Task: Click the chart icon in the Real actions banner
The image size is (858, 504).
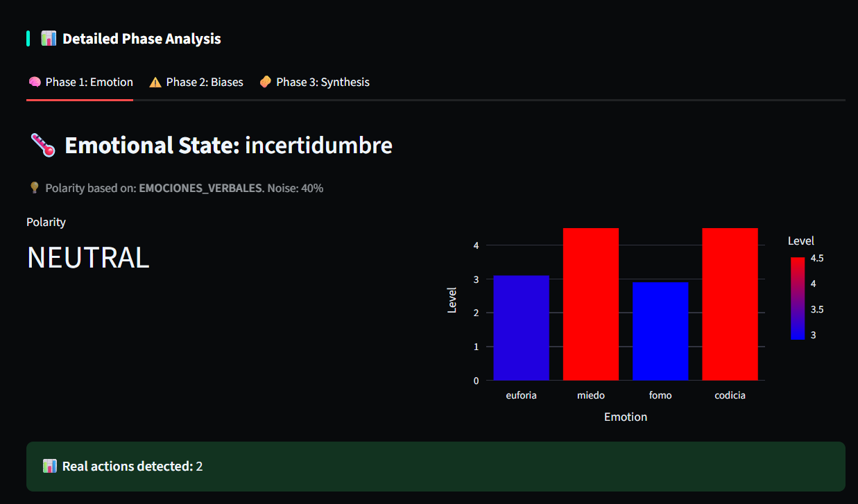Action: point(49,467)
